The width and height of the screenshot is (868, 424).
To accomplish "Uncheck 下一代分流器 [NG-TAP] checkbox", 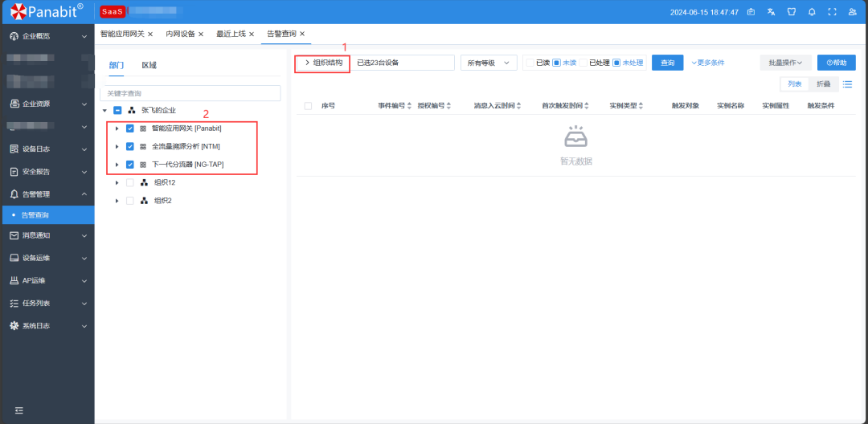I will [x=130, y=164].
